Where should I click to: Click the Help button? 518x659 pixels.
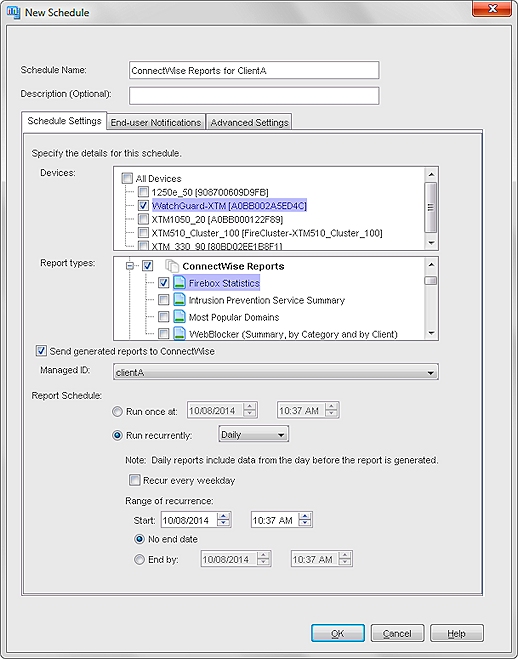[x=457, y=633]
